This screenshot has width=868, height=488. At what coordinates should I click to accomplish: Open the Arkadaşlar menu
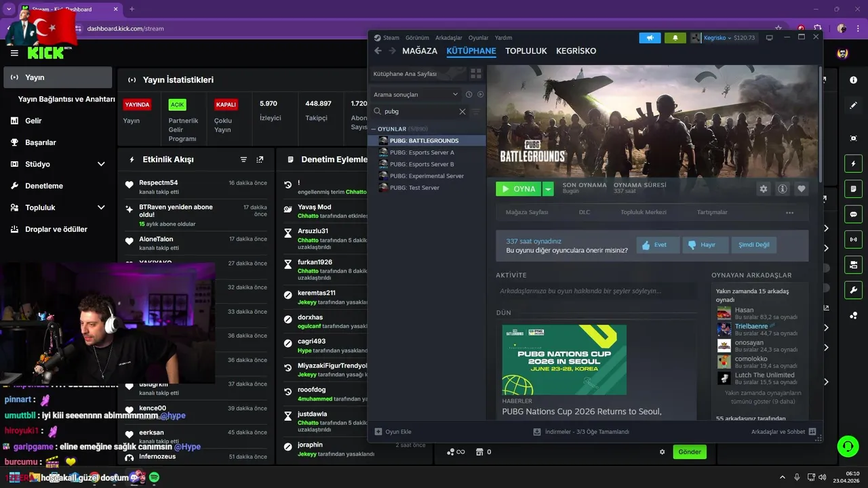coord(449,38)
